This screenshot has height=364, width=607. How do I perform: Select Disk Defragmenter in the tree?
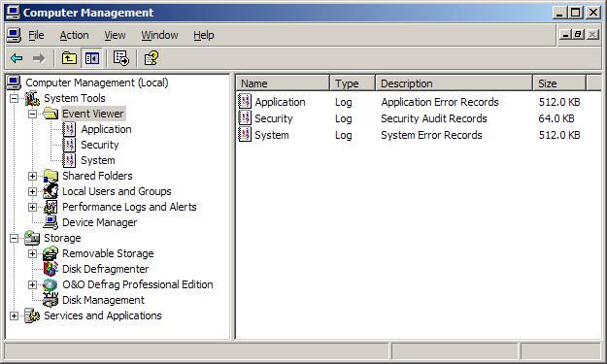(105, 269)
